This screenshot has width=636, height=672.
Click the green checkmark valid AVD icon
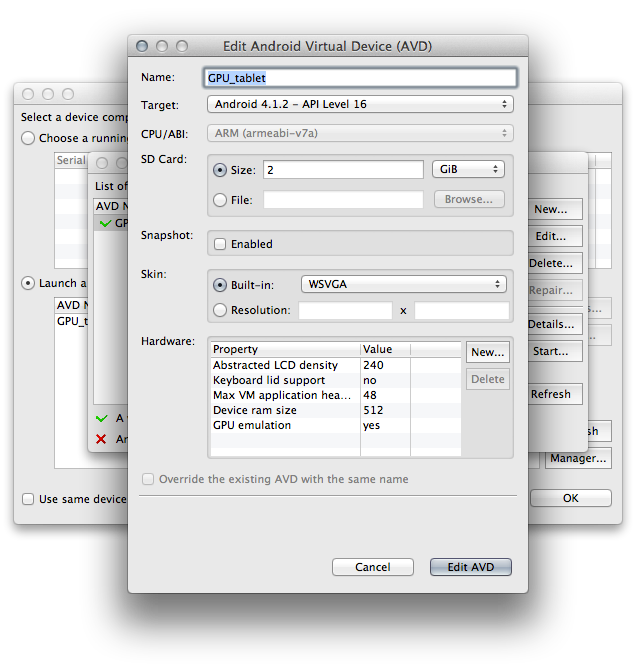point(101,419)
